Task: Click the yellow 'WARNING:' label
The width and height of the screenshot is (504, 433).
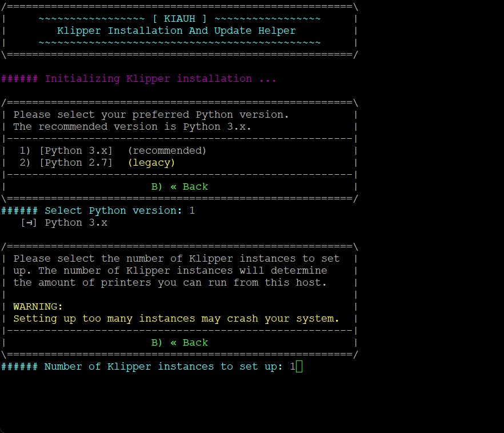Action: [38, 307]
